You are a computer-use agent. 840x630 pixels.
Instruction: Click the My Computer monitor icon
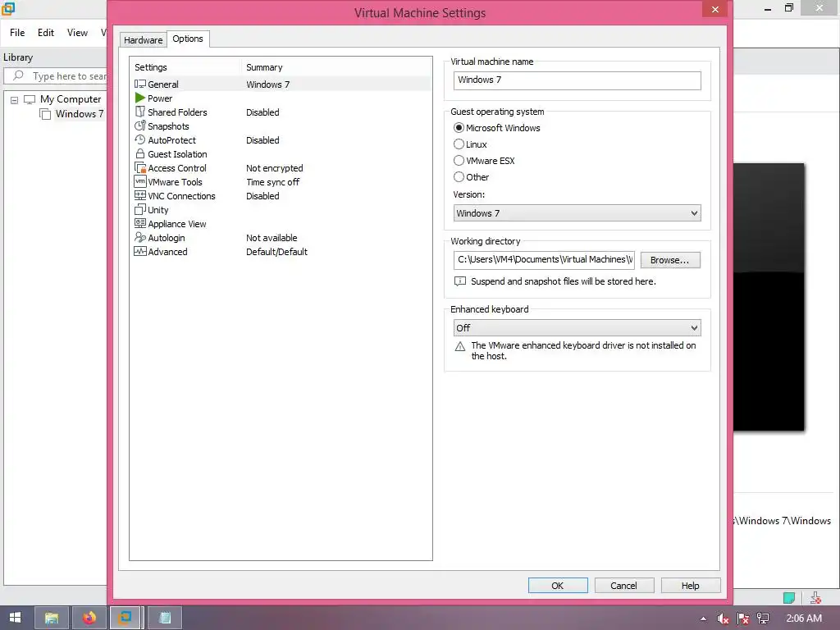[x=30, y=99]
